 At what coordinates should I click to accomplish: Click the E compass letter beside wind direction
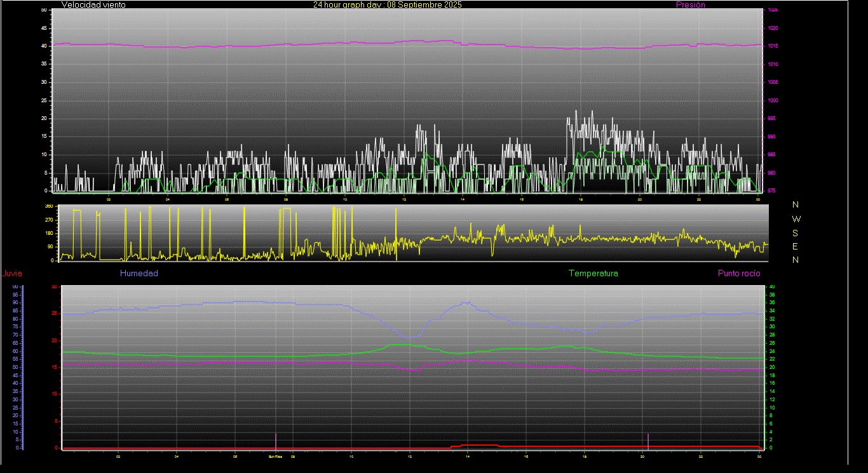click(796, 246)
